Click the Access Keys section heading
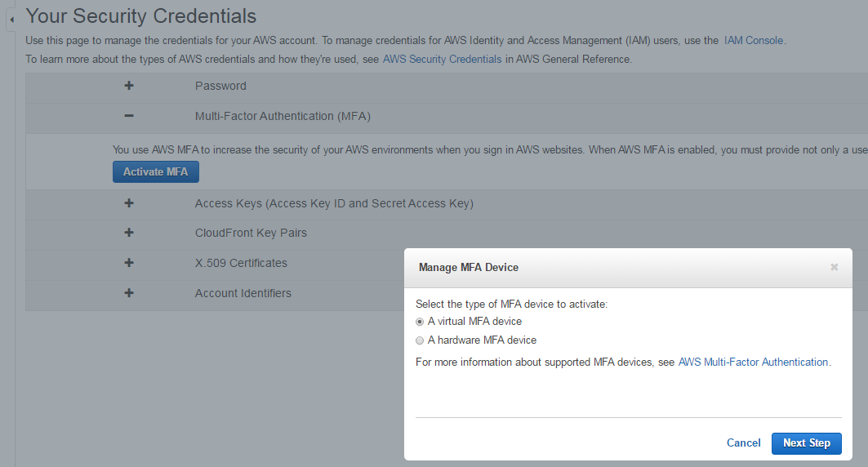Screen dimensions: 868x467 coord(334,203)
